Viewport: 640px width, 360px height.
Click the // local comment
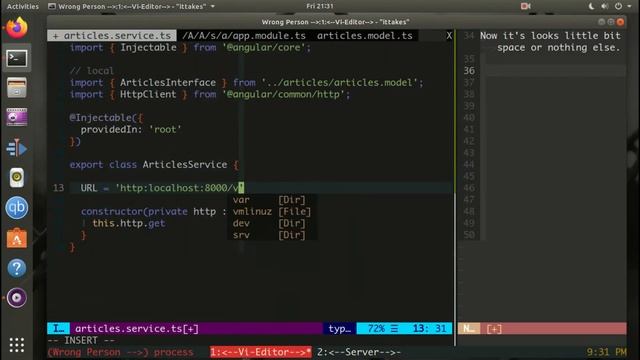92,71
